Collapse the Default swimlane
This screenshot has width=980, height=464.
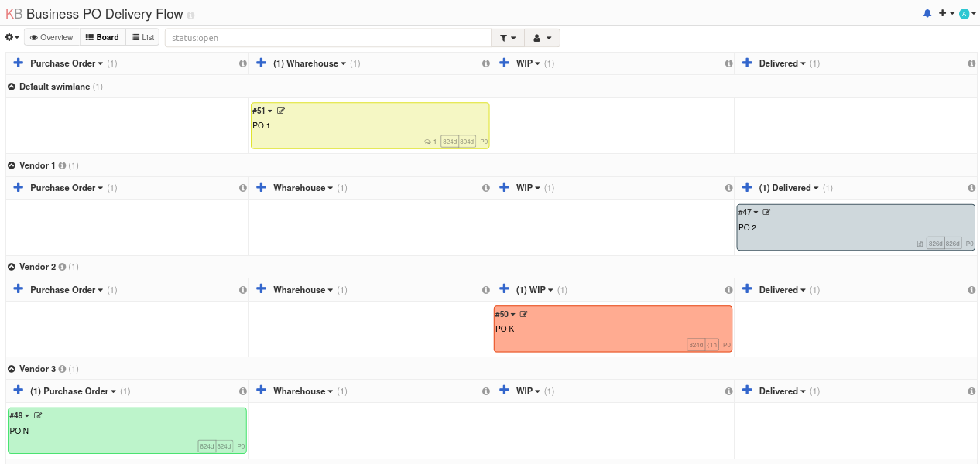12,87
